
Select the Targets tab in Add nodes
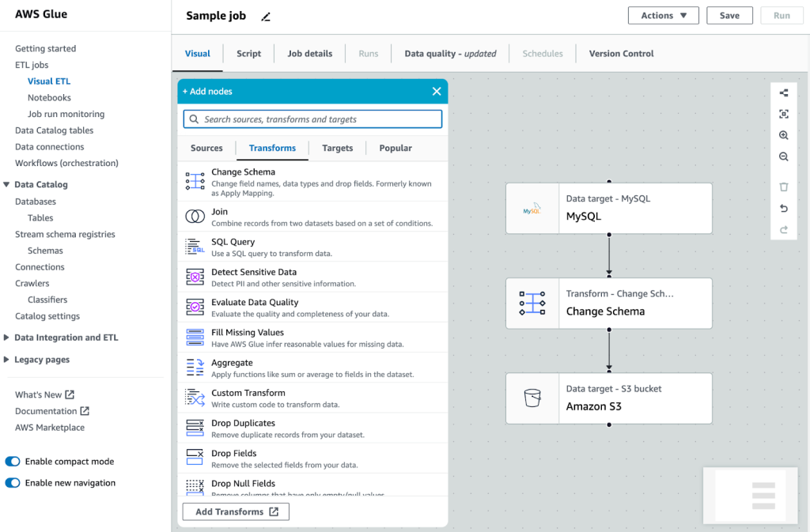(x=337, y=148)
